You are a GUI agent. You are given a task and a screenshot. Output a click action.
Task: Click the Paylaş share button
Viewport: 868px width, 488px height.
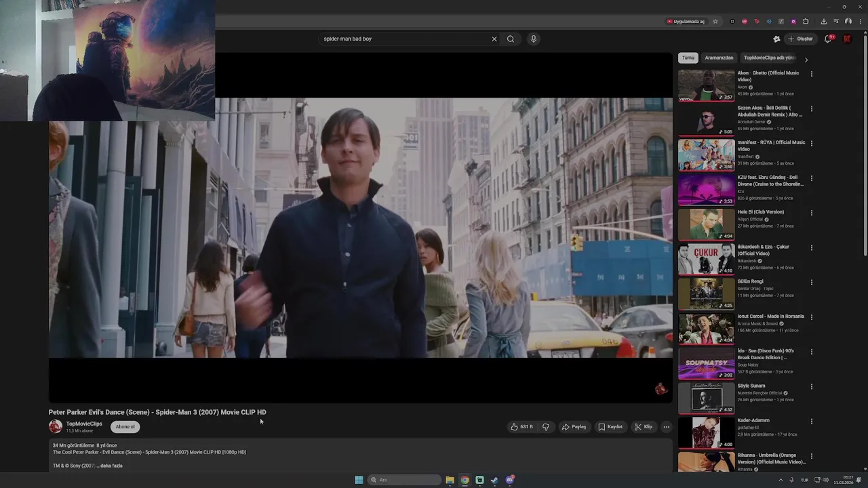[574, 427]
